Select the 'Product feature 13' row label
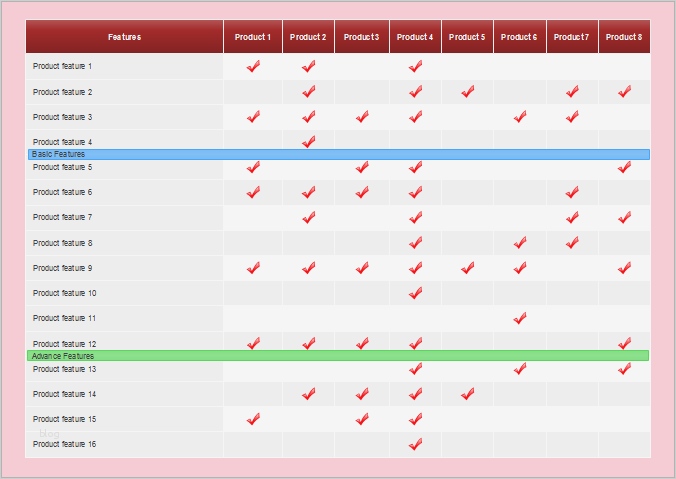 (x=64, y=369)
